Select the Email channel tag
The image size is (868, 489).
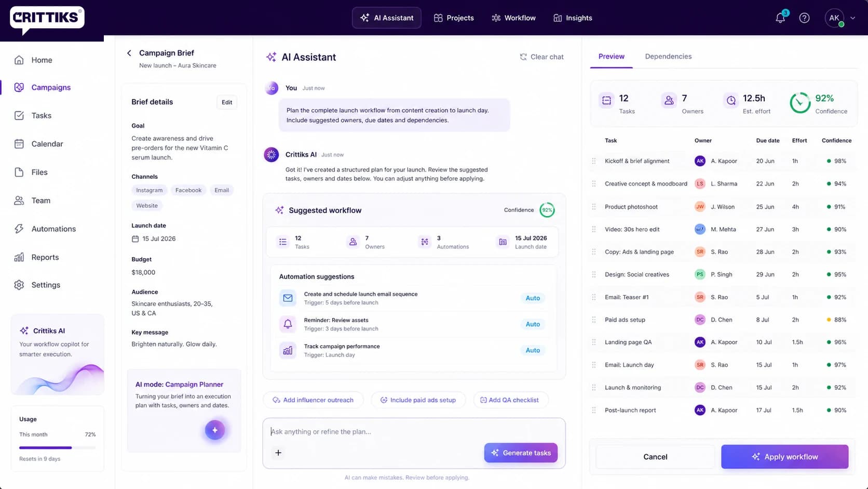(x=222, y=190)
